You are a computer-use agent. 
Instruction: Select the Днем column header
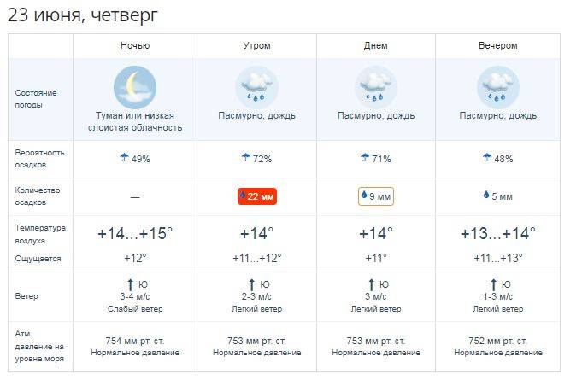point(376,45)
